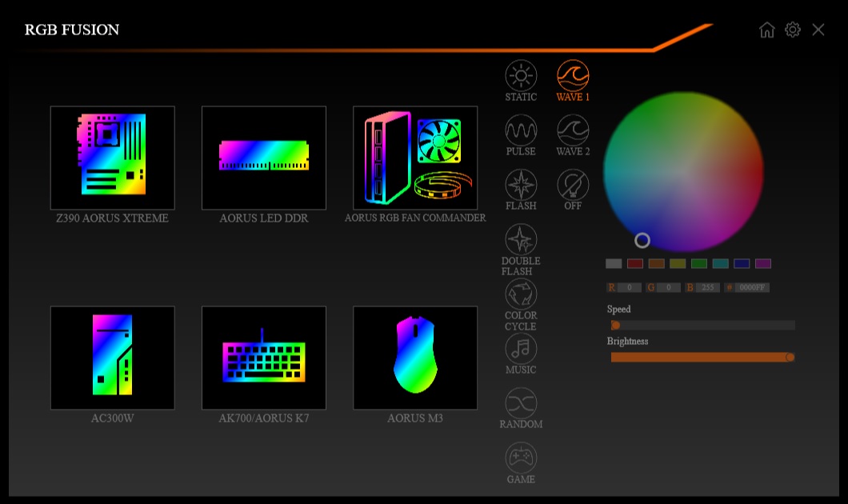848x504 pixels.
Task: Select the AORUS M3 mouse
Action: tap(414, 358)
